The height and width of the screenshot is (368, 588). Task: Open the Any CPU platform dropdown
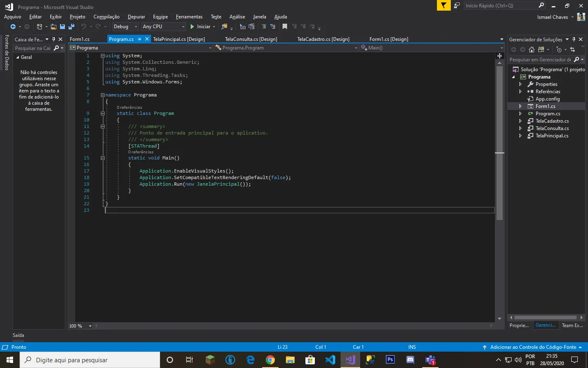(x=164, y=27)
